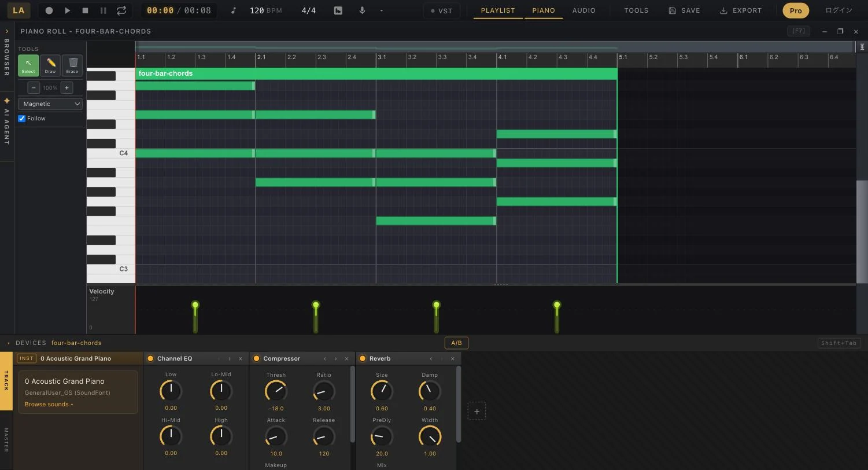868x470 pixels.
Task: Remove the Compressor device
Action: [346, 359]
